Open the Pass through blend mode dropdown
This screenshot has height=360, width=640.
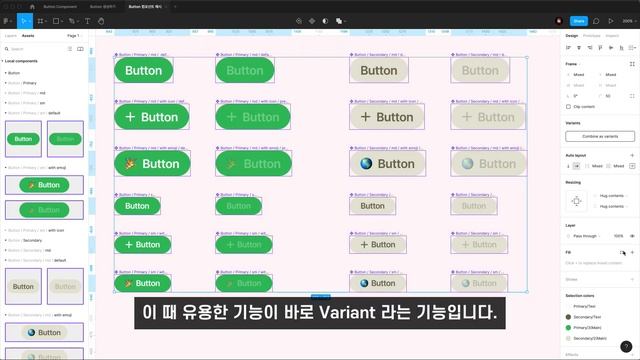(586, 236)
